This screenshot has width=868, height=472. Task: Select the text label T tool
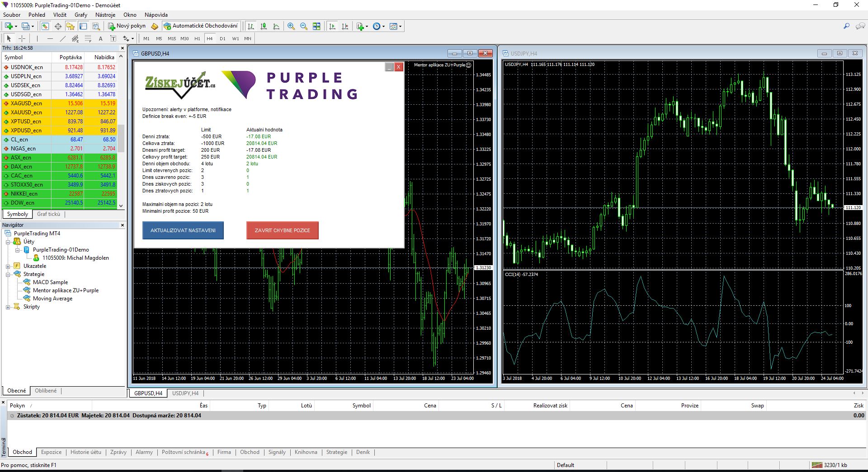coord(113,38)
